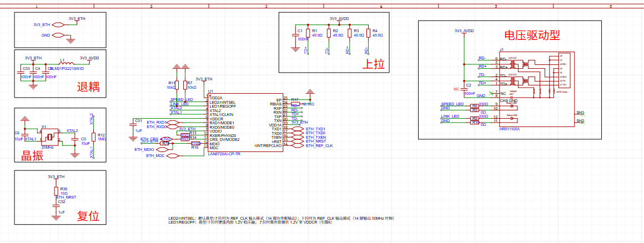Select resistor R12 in the crystal block
Viewport: 644px width, 243px height.
point(93,137)
